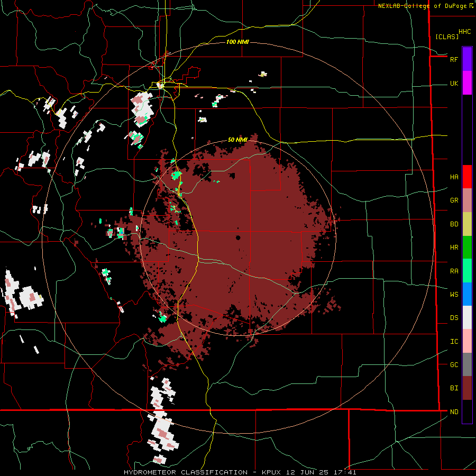The width and height of the screenshot is (476, 476).
Task: Pick the white DS legend swatch
Action: pos(467,317)
